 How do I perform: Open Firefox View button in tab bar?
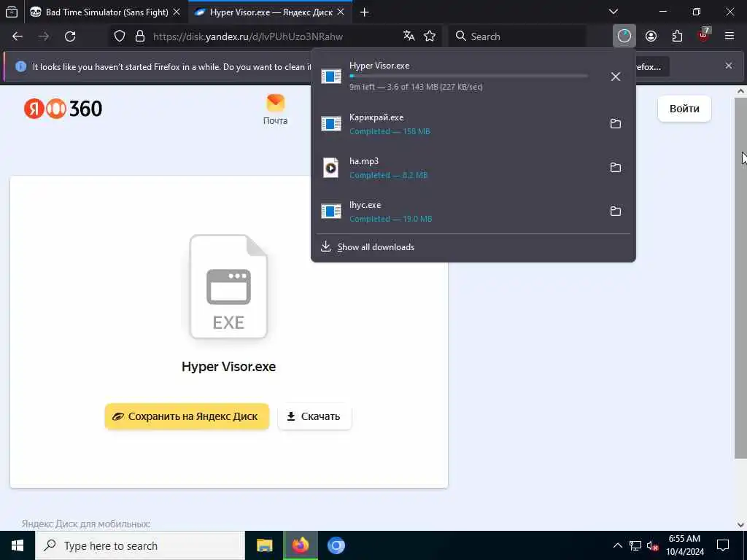pos(12,12)
